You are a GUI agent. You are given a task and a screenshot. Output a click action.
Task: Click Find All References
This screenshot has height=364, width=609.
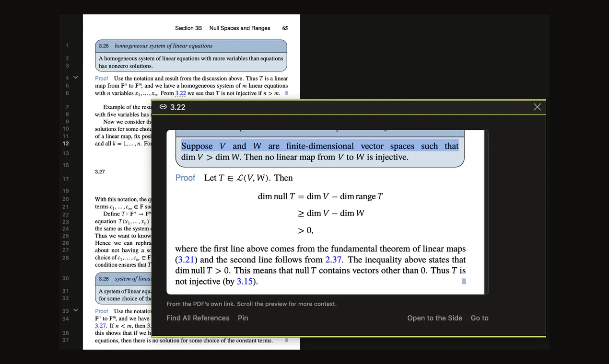tap(198, 318)
